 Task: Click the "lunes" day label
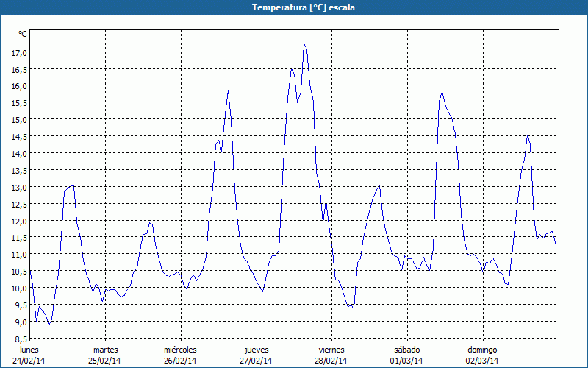pos(29,350)
